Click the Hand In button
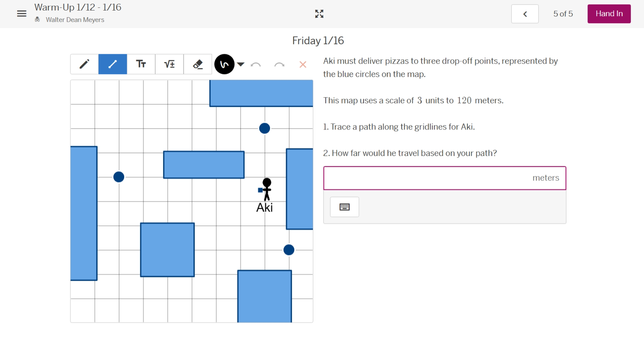This screenshot has width=644, height=341. point(609,14)
